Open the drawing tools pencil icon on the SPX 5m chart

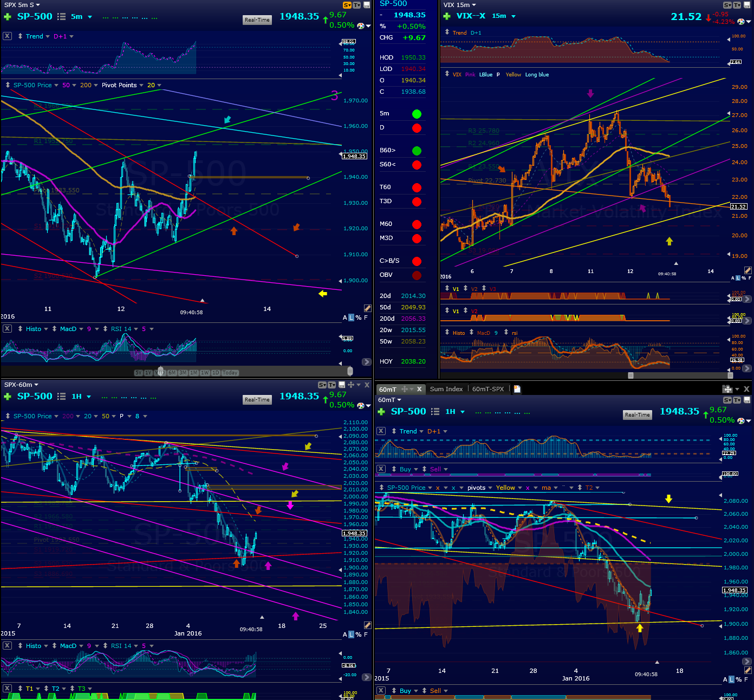click(x=367, y=308)
